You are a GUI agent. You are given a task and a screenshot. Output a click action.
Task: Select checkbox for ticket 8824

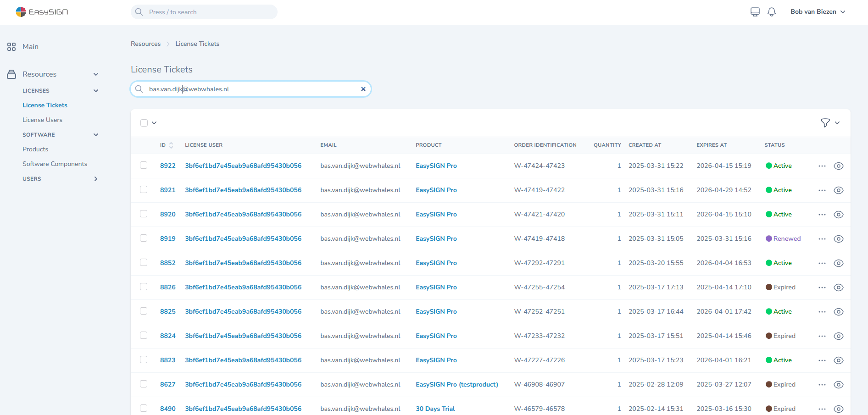[144, 335]
